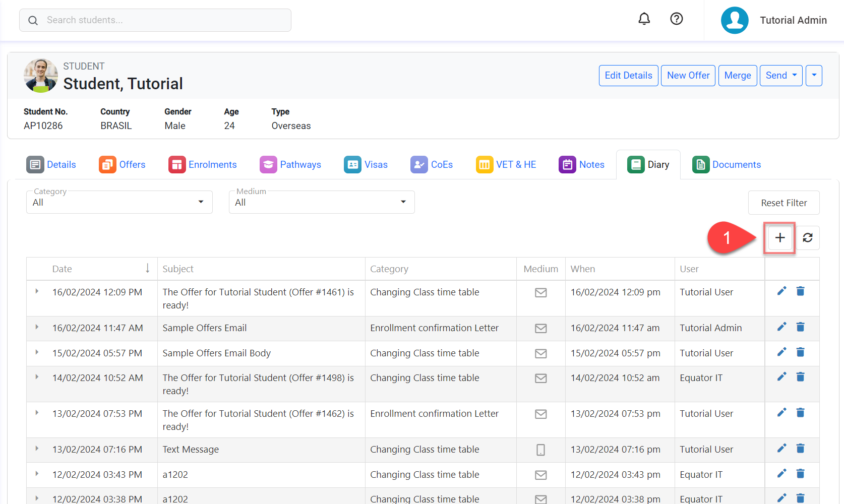Click the Medium column header
The image size is (844, 504).
click(540, 269)
